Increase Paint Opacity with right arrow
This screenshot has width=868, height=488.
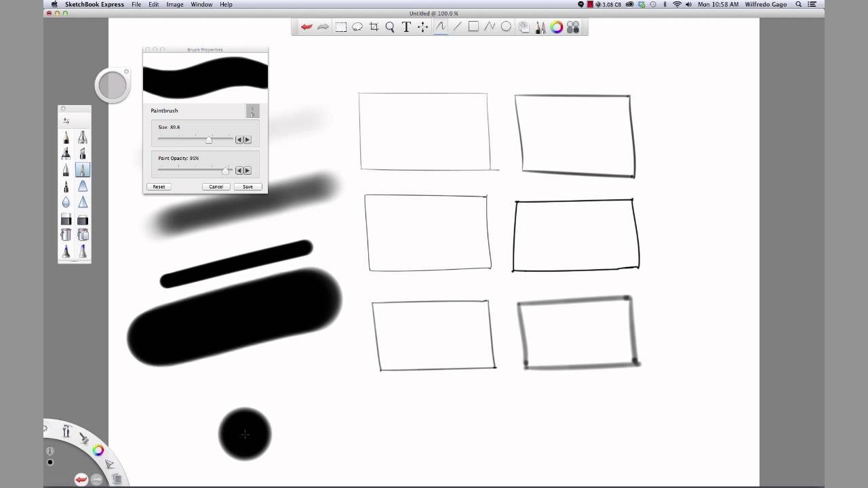point(247,171)
